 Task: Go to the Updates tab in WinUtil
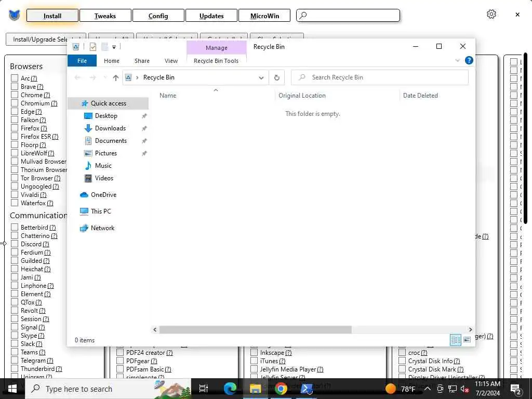click(x=211, y=16)
